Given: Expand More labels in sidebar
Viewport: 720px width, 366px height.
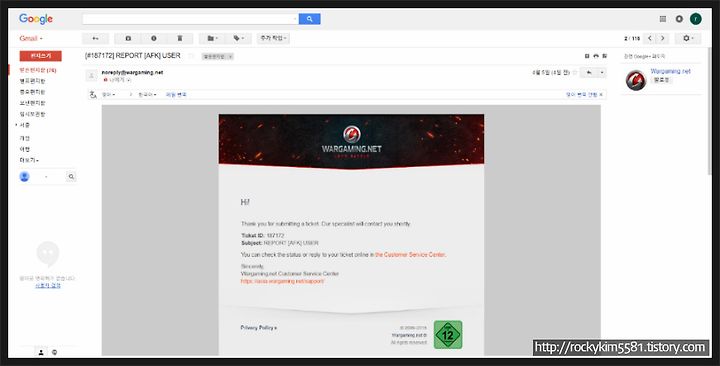Looking at the screenshot, I should point(29,160).
